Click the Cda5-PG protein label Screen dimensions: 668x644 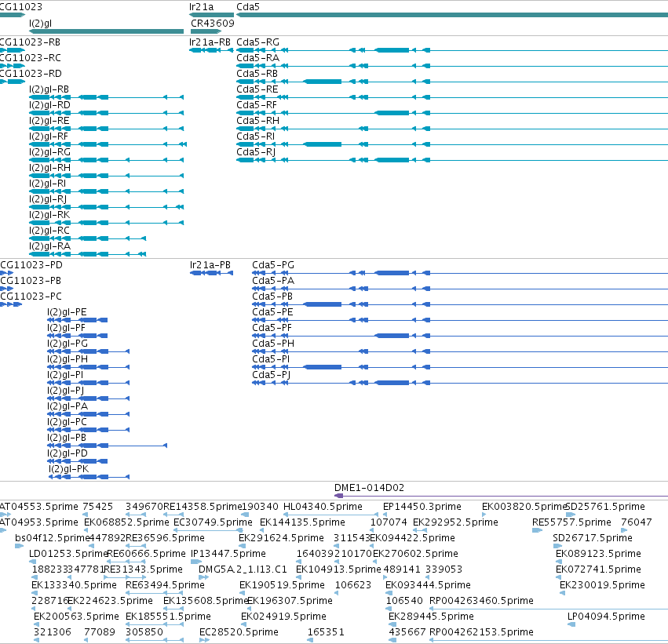click(x=273, y=265)
